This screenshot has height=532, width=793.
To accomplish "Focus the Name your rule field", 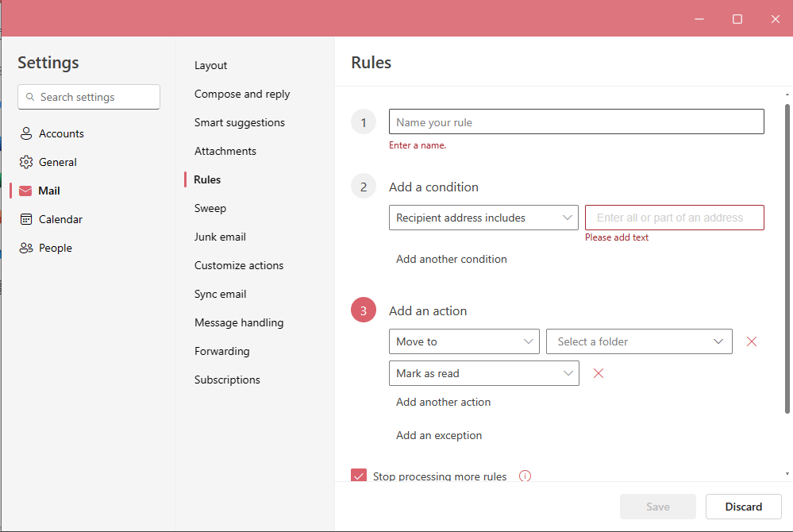I will pos(576,121).
